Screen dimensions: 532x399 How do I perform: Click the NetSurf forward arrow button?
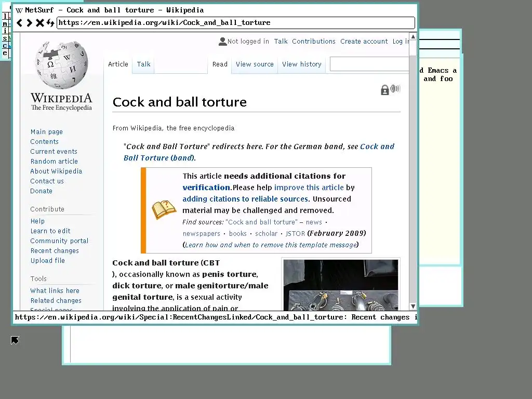tap(30, 23)
